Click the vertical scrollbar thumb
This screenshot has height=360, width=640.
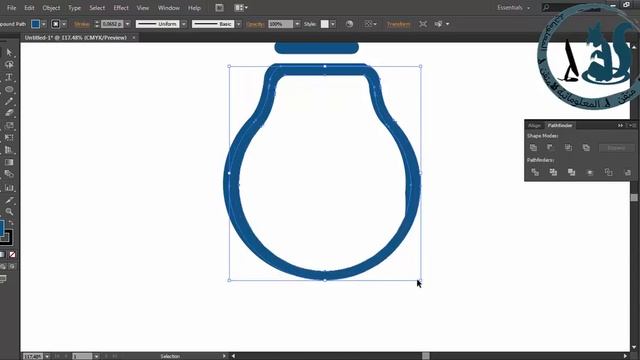tap(634, 198)
